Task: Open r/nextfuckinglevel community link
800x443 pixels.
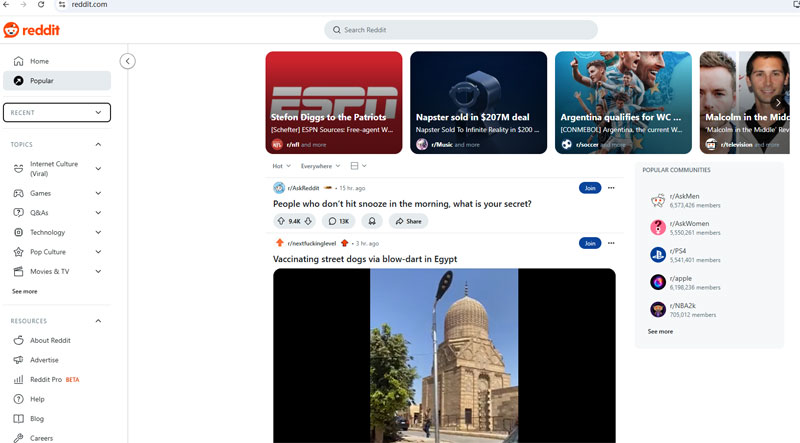Action: tap(311, 243)
